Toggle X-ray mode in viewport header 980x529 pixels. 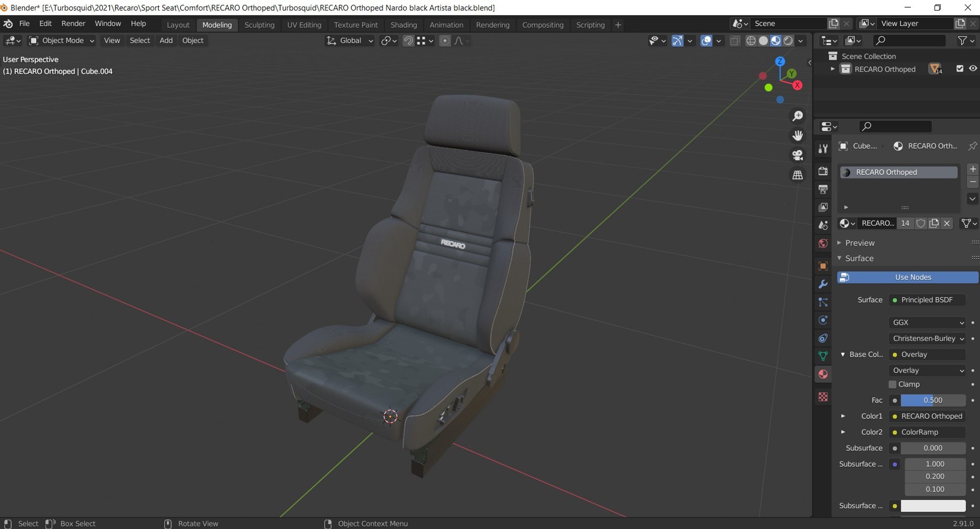[x=734, y=41]
